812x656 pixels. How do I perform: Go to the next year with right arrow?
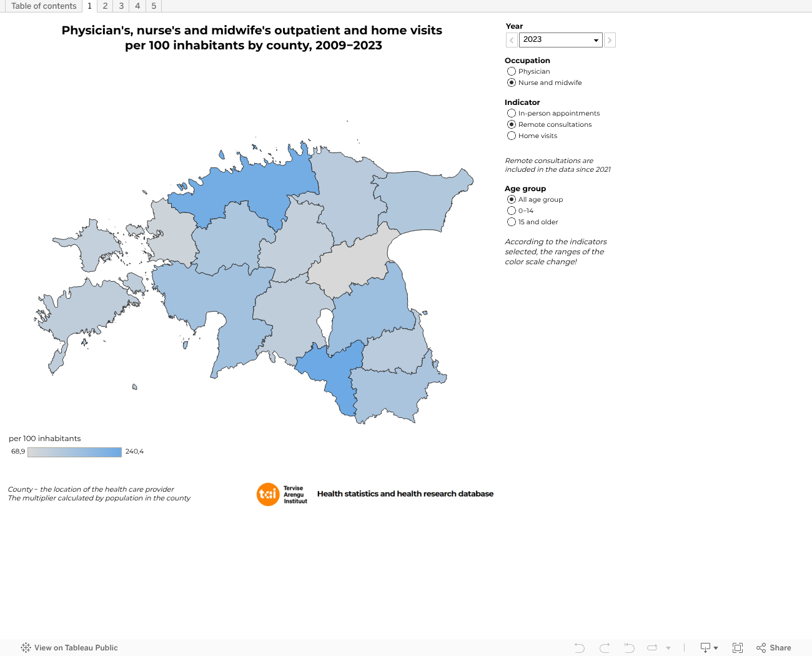pos(610,40)
